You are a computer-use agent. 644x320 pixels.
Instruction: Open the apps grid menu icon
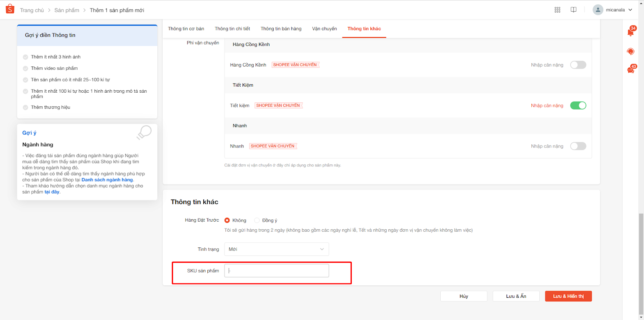coord(557,10)
